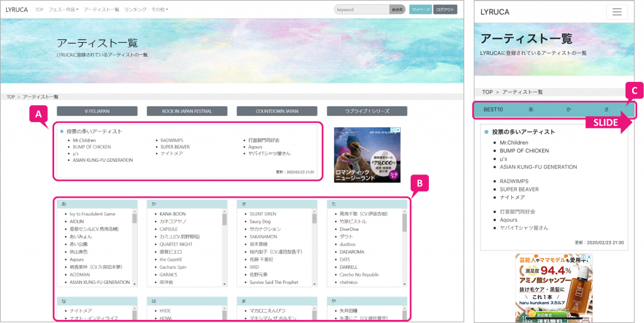The width and height of the screenshot is (644, 323).
Task: Close the ad using its corner icon in the desktop view
Action: pos(397,131)
